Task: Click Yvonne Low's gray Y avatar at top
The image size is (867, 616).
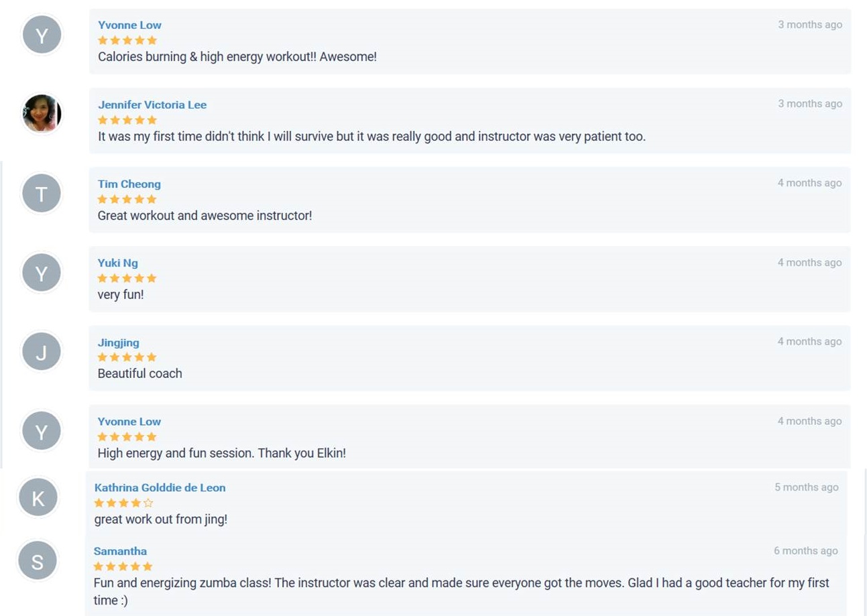Action: point(42,36)
